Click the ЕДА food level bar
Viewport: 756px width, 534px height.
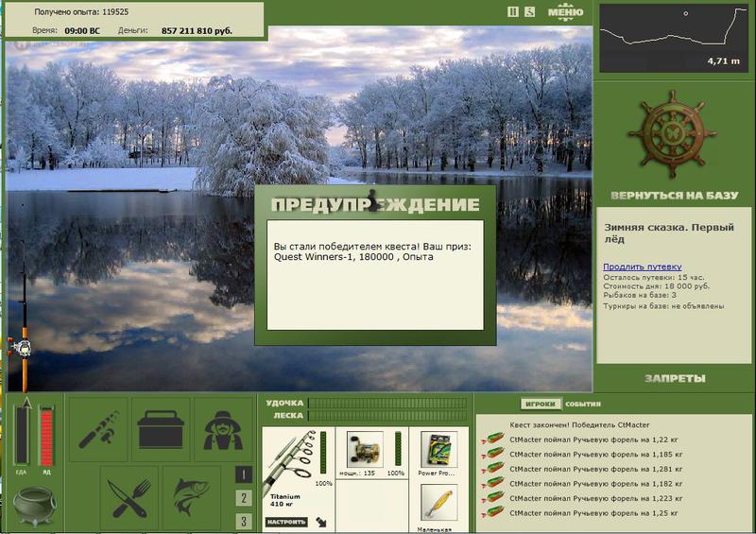pyautogui.click(x=22, y=436)
